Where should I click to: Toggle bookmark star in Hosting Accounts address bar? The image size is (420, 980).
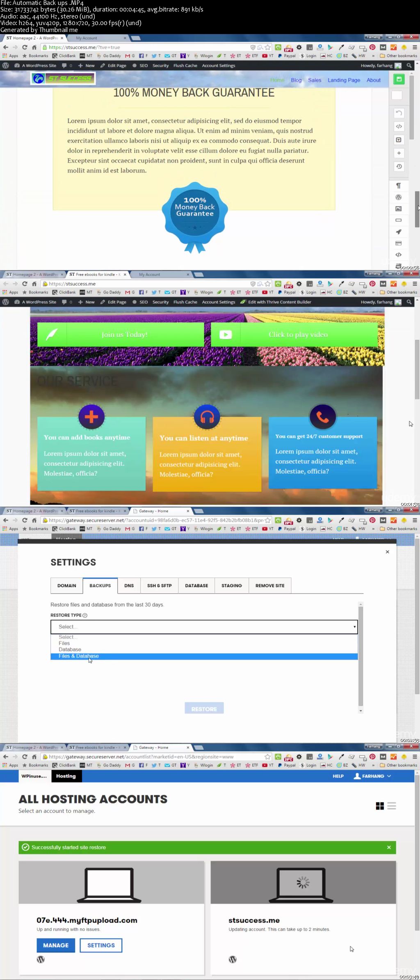tap(268, 757)
